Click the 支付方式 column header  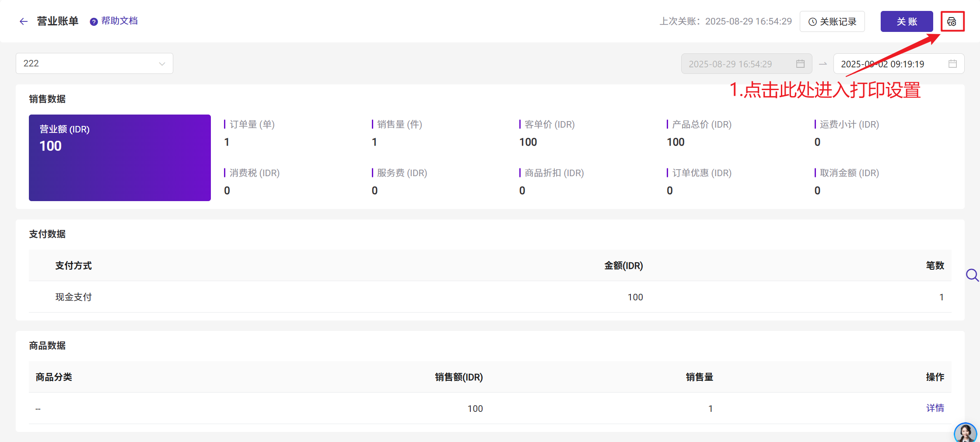[x=73, y=265]
